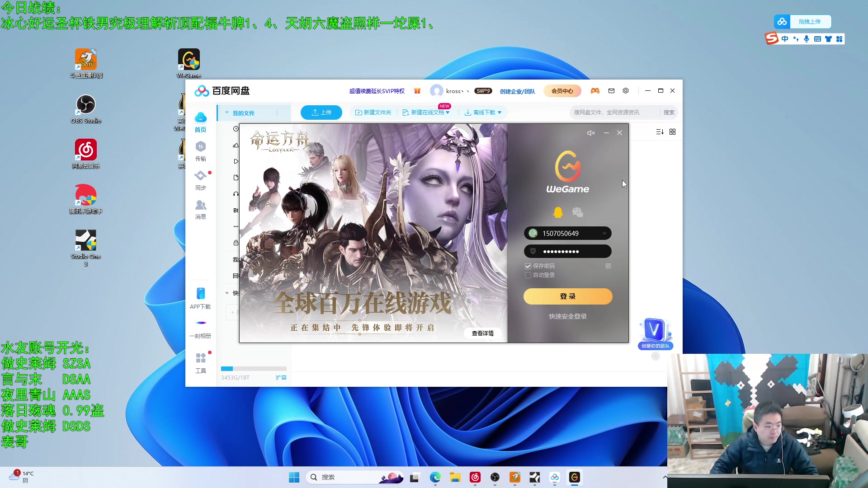Go to 首页 home tab
Image resolution: width=868 pixels, height=488 pixels.
(x=200, y=122)
